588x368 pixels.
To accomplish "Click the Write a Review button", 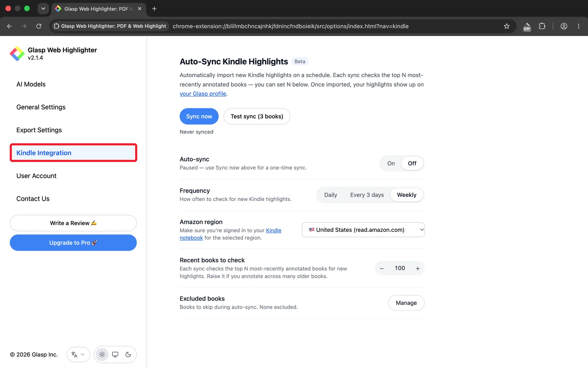I will click(x=73, y=223).
